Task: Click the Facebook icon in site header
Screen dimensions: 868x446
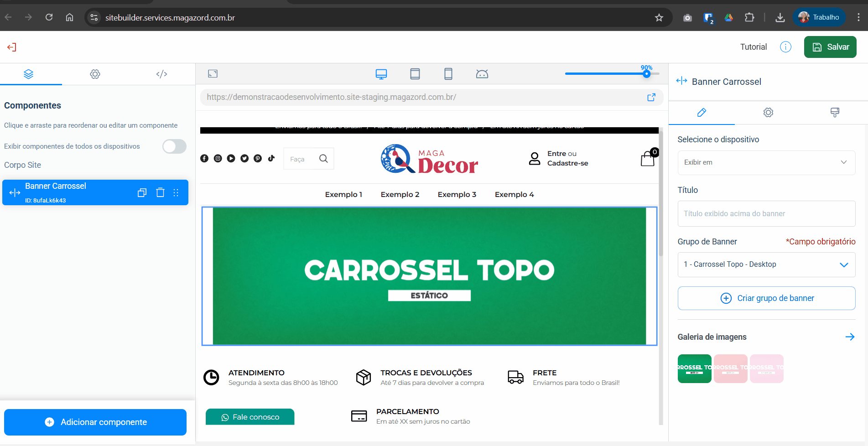Action: point(204,158)
